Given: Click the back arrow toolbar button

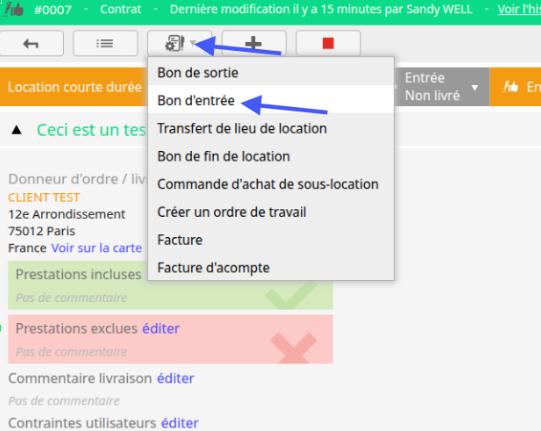Looking at the screenshot, I should tap(31, 43).
